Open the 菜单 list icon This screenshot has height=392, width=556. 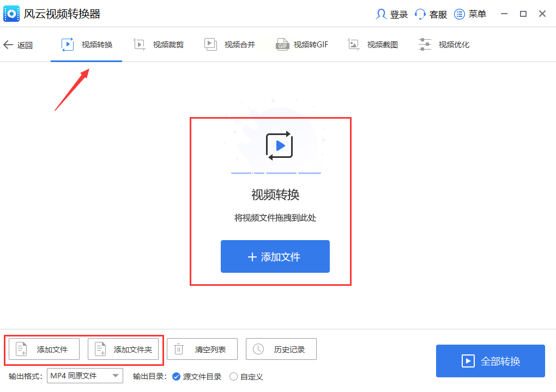tap(459, 14)
